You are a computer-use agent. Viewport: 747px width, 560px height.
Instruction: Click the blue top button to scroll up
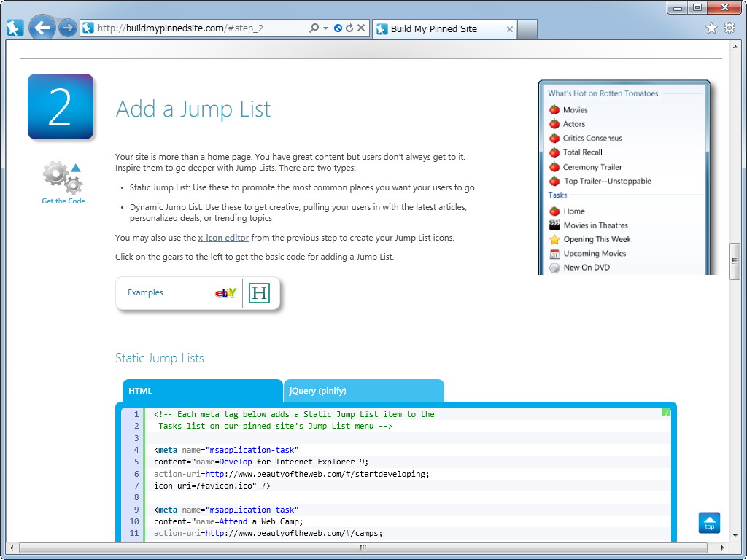point(709,523)
